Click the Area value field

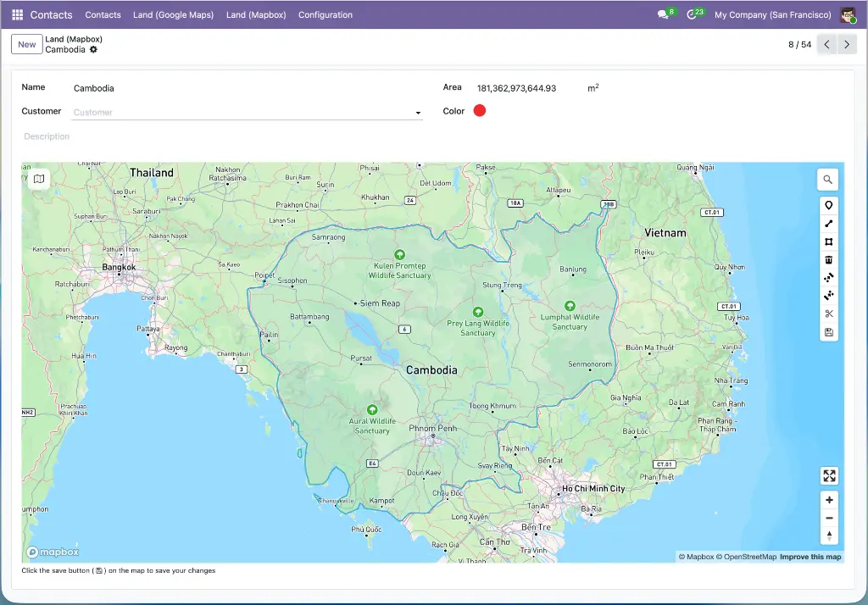tap(516, 88)
